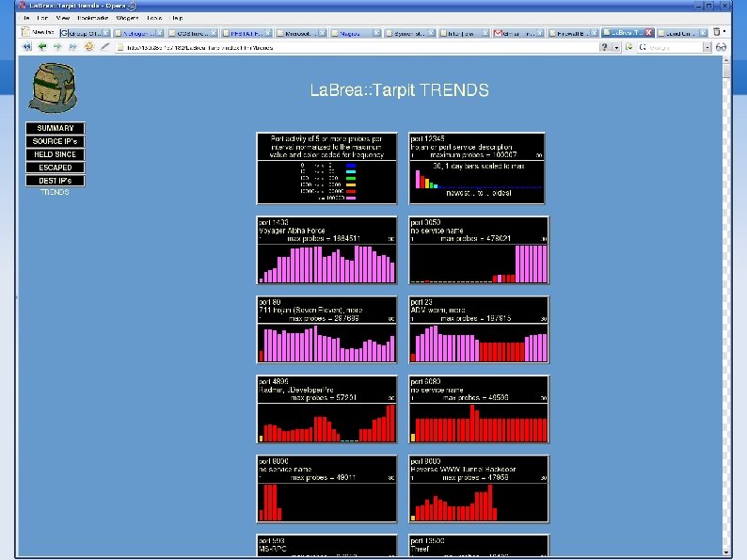Open the Tools menu

tap(154, 18)
